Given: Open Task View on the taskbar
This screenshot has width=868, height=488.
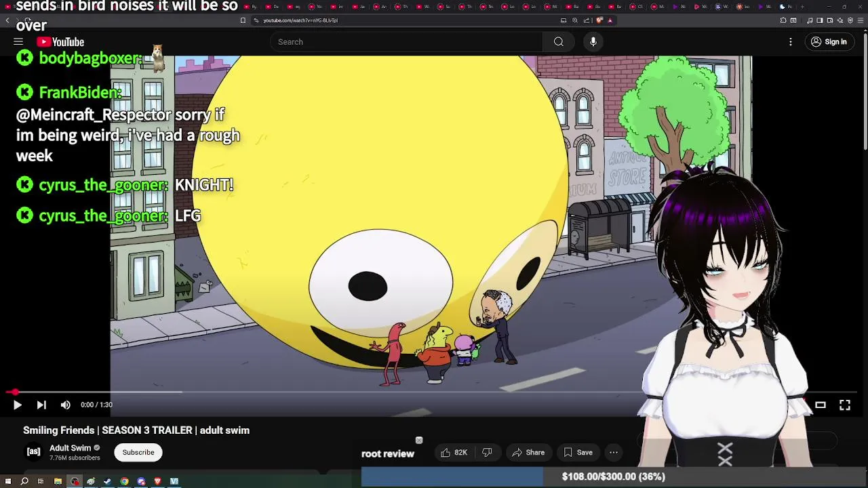Looking at the screenshot, I should [x=41, y=481].
